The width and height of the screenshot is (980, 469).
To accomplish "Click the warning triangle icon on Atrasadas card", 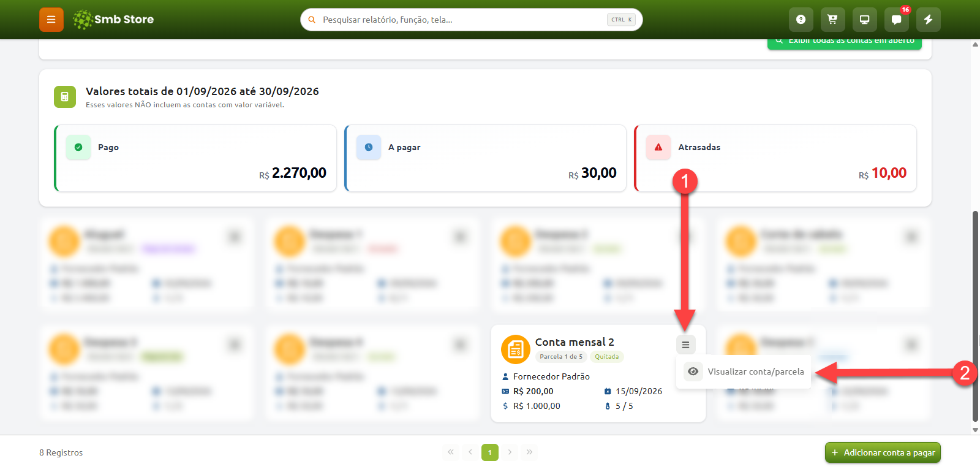I will [x=658, y=147].
